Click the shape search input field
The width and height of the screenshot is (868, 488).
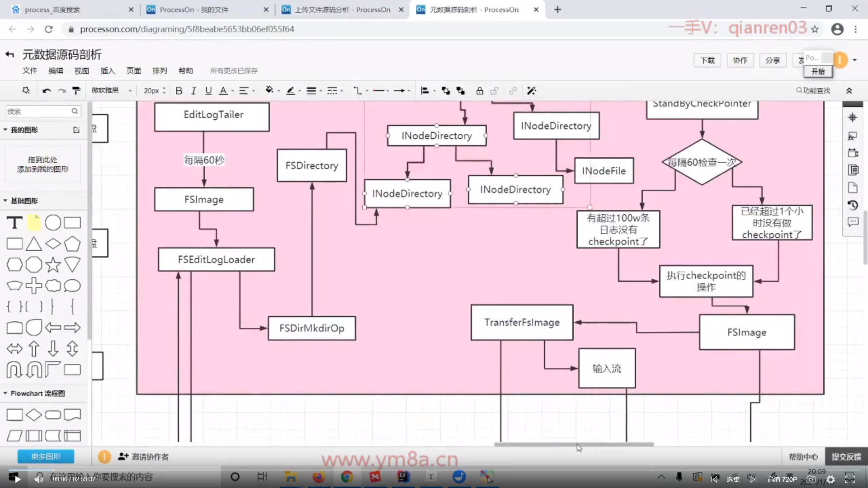(x=43, y=111)
